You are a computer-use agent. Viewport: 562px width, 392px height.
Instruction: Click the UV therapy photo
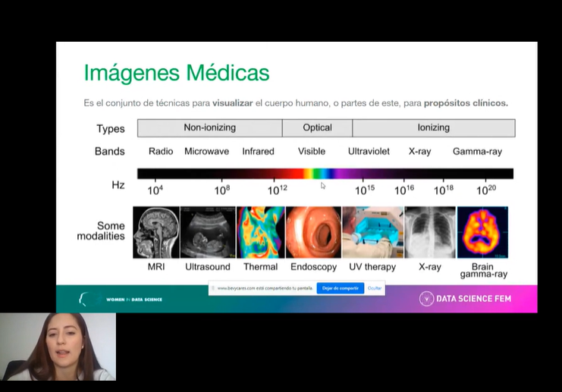pos(372,232)
